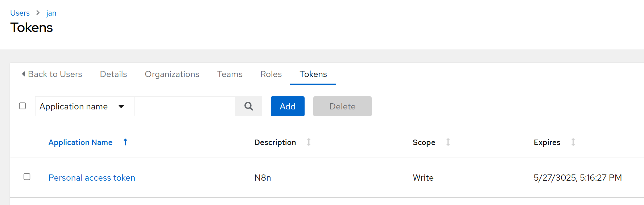Navigate to Users breadcrumb link
Image resolution: width=644 pixels, height=205 pixels.
[x=20, y=13]
